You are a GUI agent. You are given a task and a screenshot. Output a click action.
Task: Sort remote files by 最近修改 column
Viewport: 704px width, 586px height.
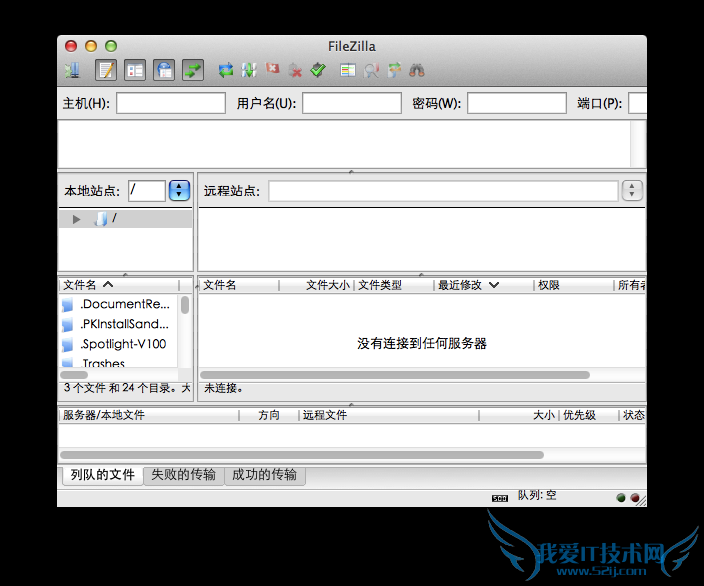(484, 285)
